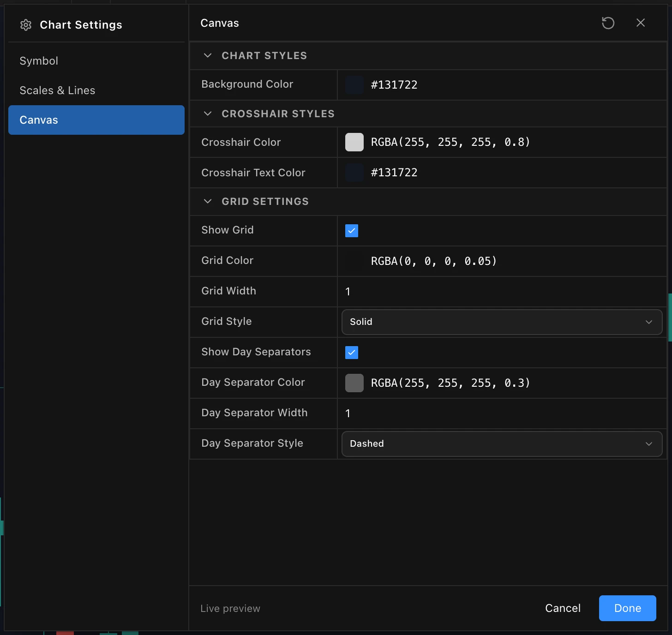Uncheck Show Day Separators checkbox

point(352,353)
